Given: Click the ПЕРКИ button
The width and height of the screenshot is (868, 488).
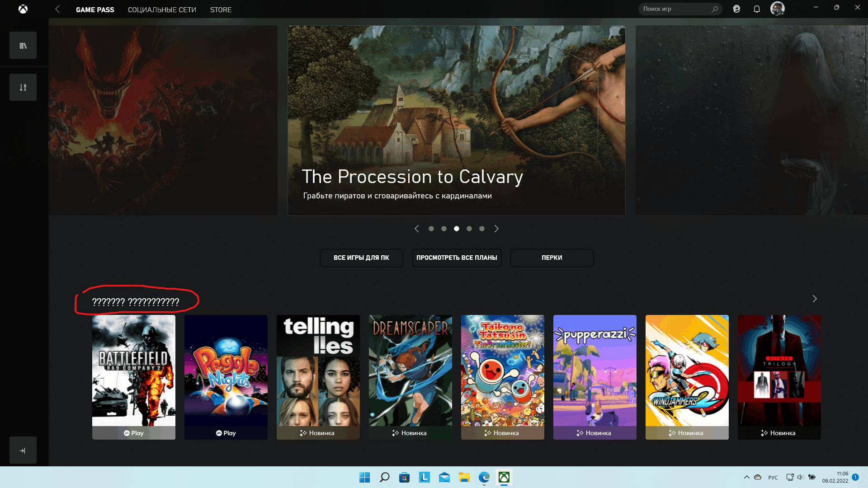Looking at the screenshot, I should pyautogui.click(x=552, y=258).
